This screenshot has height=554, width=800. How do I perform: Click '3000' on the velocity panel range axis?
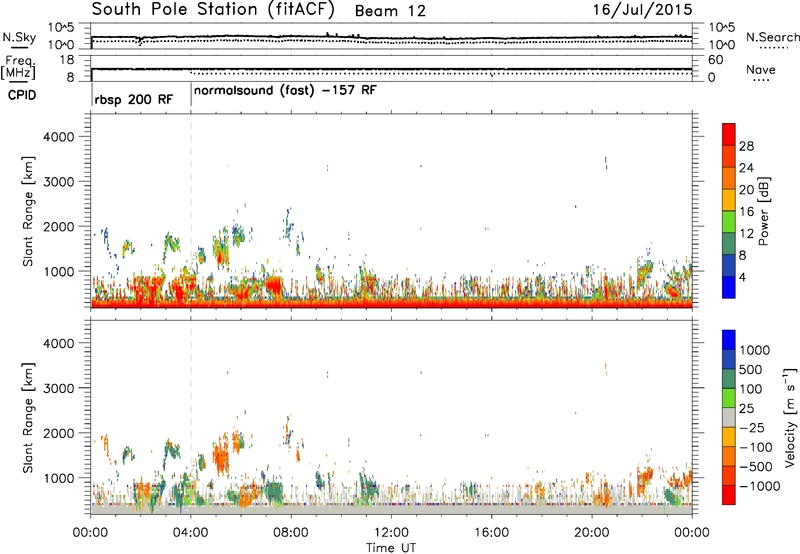click(x=58, y=388)
